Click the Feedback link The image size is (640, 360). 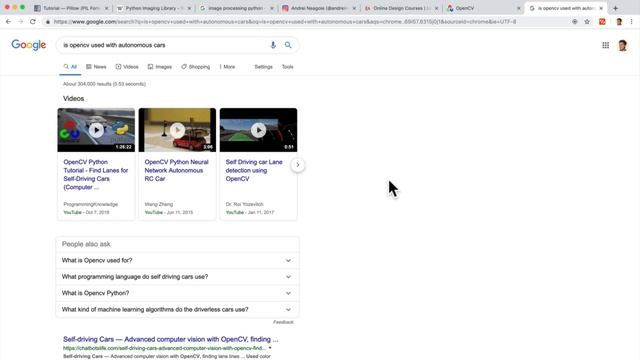[283, 322]
